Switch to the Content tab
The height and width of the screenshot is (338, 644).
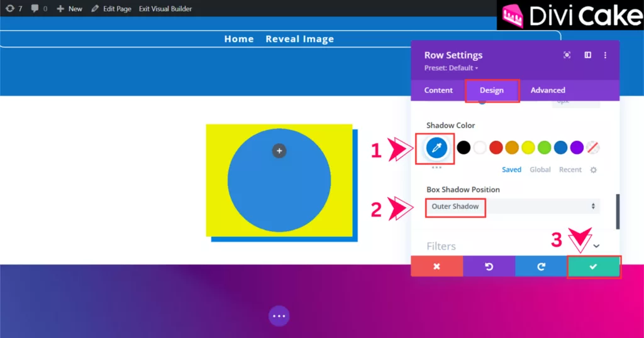pos(438,90)
